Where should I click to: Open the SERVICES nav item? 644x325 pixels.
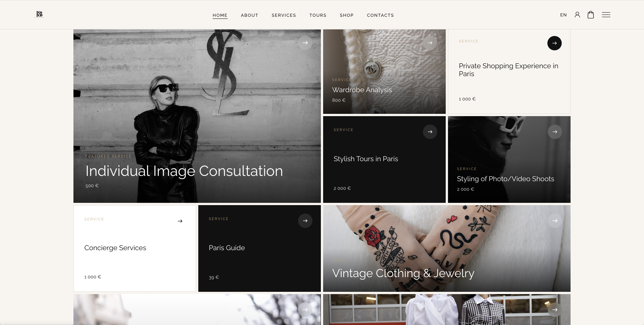tap(284, 15)
